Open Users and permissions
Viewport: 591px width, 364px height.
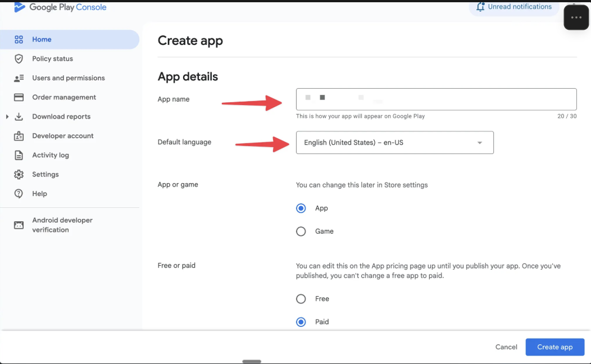[70, 78]
